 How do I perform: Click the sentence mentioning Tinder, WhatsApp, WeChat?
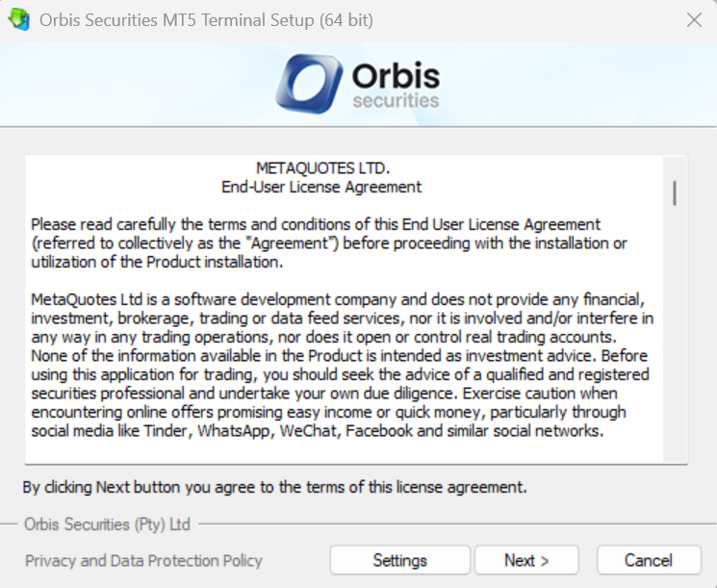pyautogui.click(x=317, y=430)
